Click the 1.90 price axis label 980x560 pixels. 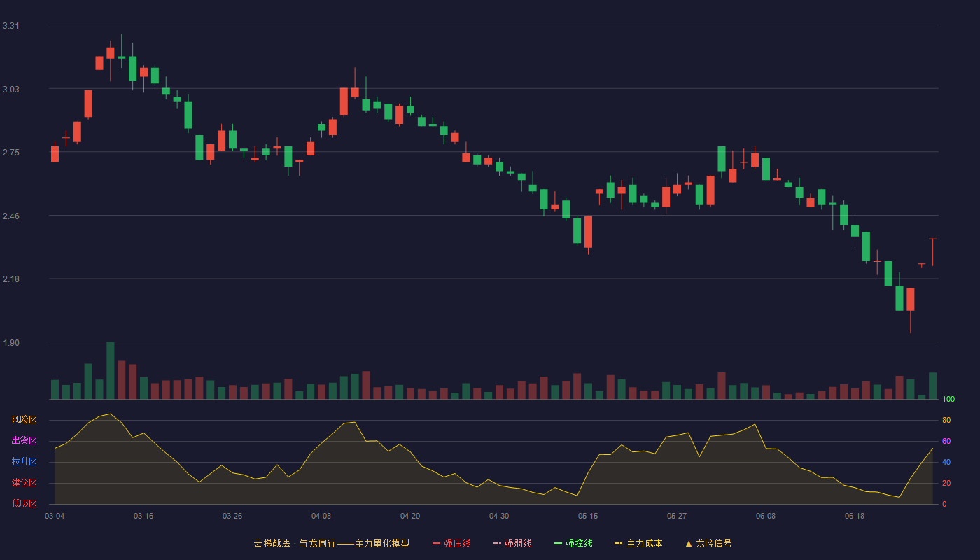pyautogui.click(x=11, y=343)
